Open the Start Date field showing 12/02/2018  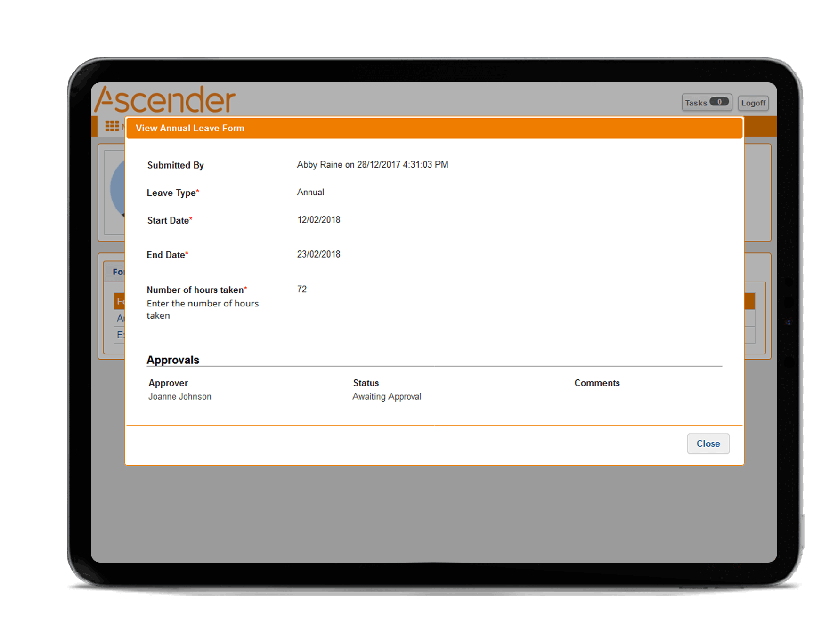pos(318,219)
